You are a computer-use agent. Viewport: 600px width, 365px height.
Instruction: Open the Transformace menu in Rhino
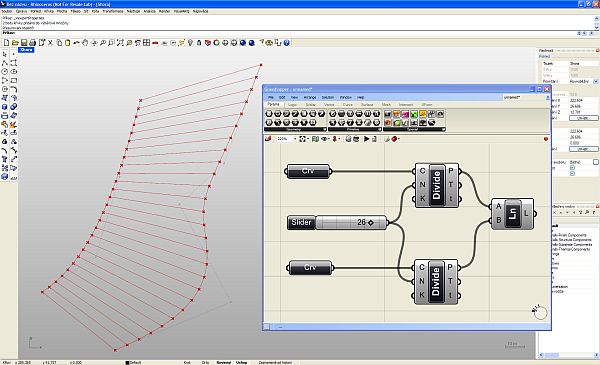pyautogui.click(x=113, y=11)
